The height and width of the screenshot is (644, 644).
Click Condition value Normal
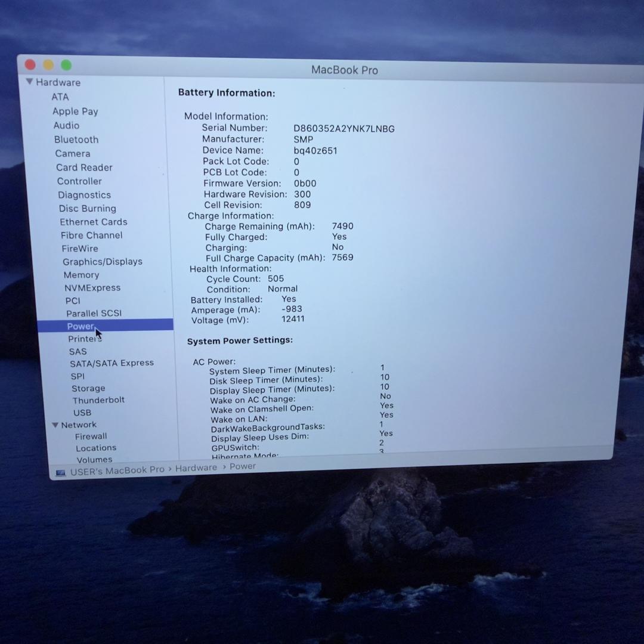(x=283, y=289)
